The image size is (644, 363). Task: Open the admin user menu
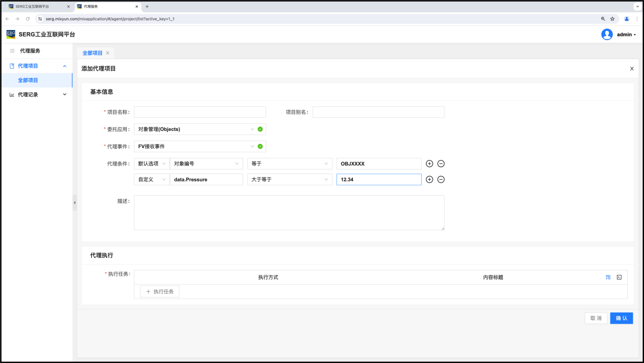pyautogui.click(x=619, y=35)
